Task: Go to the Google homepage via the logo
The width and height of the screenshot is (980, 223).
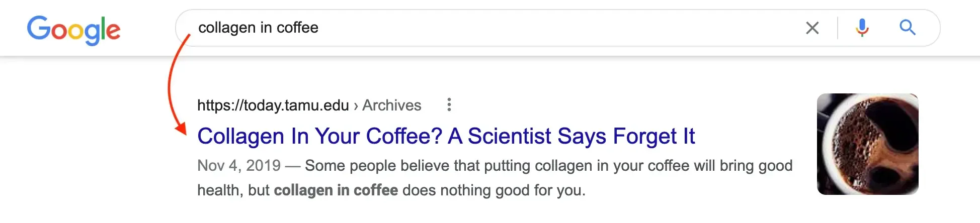Action: pos(73,30)
